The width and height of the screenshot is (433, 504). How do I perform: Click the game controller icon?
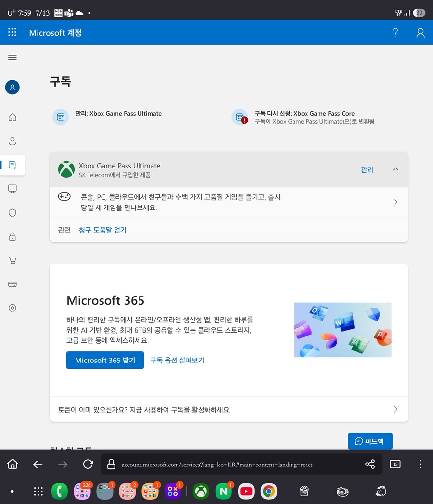pyautogui.click(x=64, y=196)
